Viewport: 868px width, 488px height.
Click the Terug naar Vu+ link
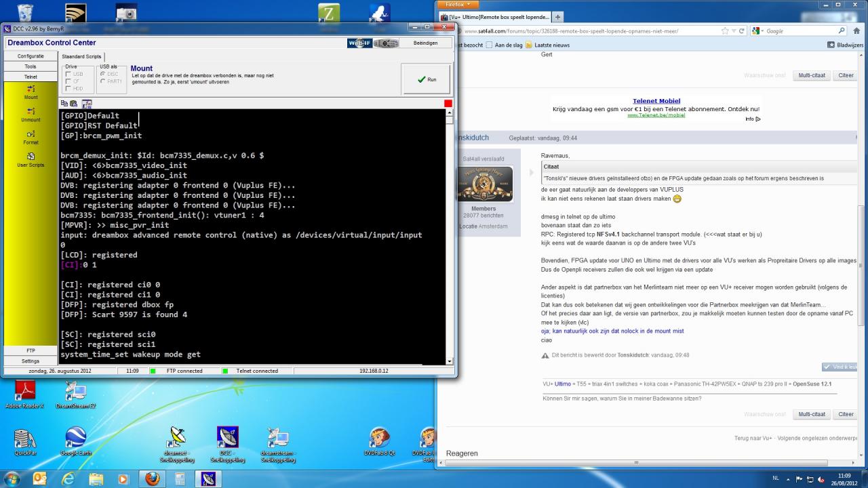tap(753, 439)
